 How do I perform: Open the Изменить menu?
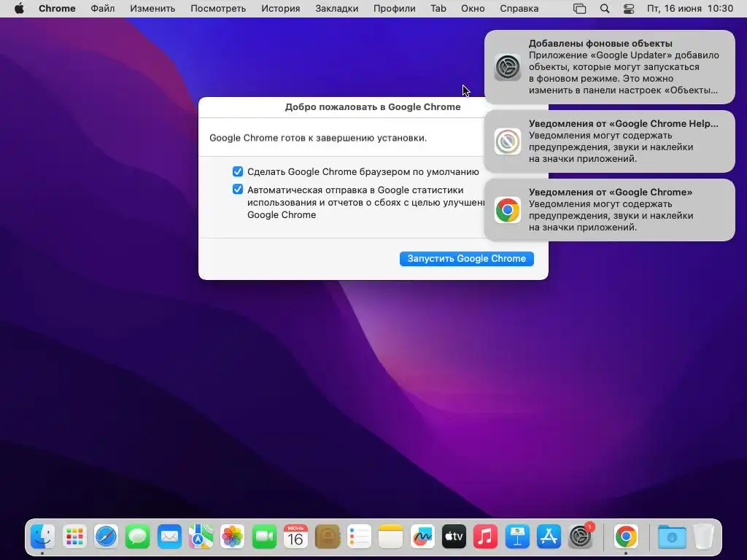coord(152,9)
